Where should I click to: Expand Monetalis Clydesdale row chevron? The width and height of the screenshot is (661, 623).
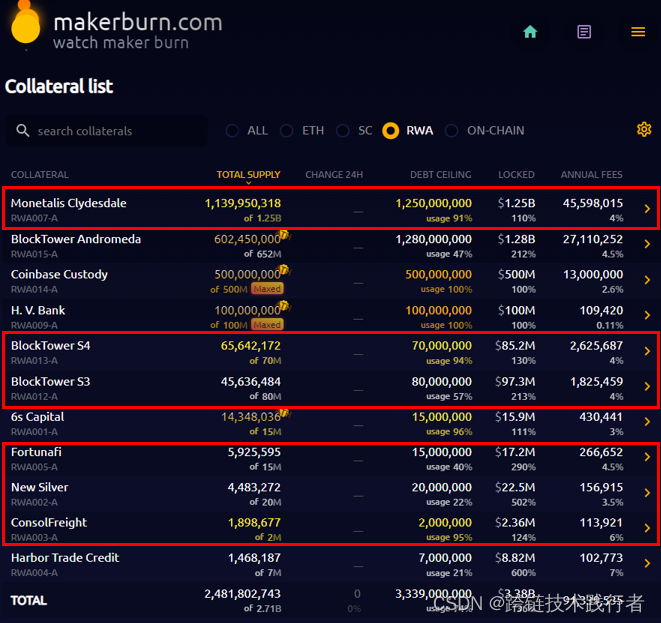(647, 209)
